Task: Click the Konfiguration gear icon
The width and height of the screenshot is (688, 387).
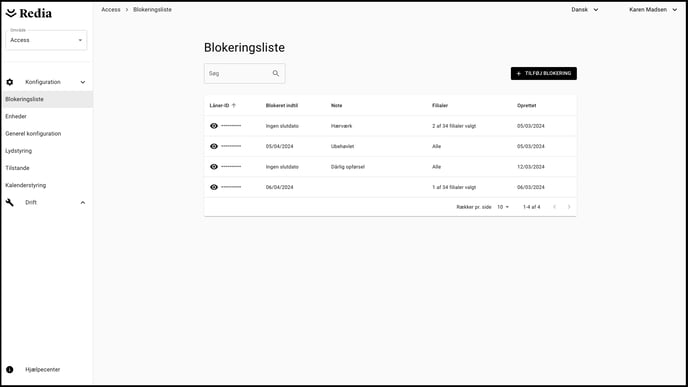Action: [10, 82]
